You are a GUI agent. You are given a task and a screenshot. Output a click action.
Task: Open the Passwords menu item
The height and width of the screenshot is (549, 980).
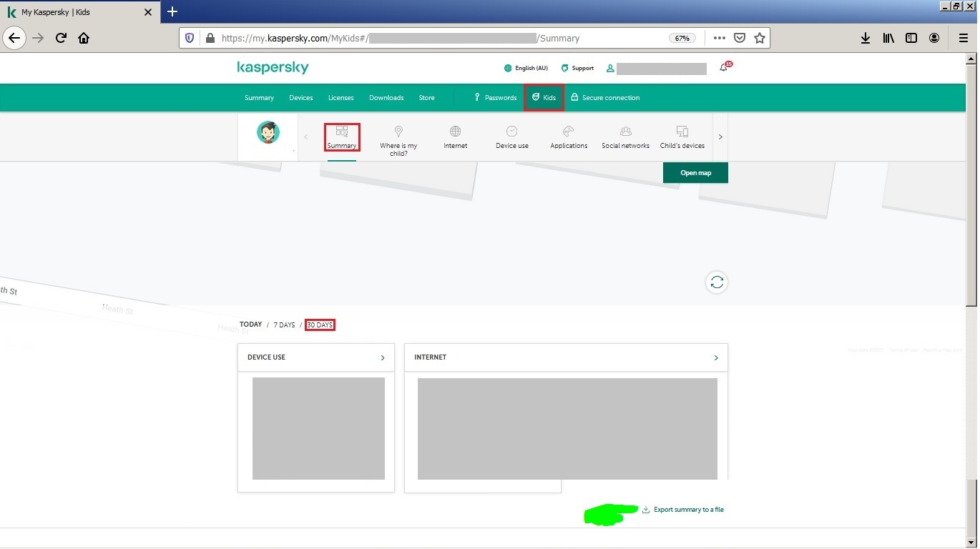pos(495,98)
